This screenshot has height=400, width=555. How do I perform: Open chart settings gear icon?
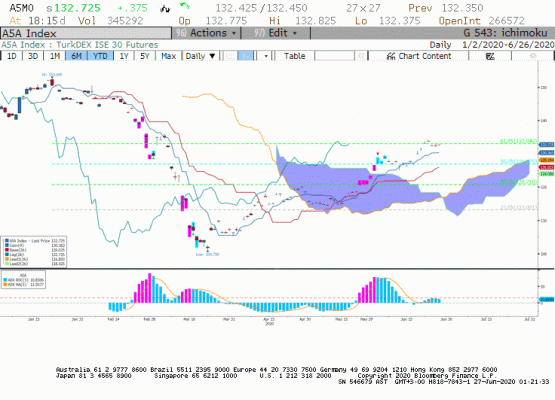coord(532,56)
